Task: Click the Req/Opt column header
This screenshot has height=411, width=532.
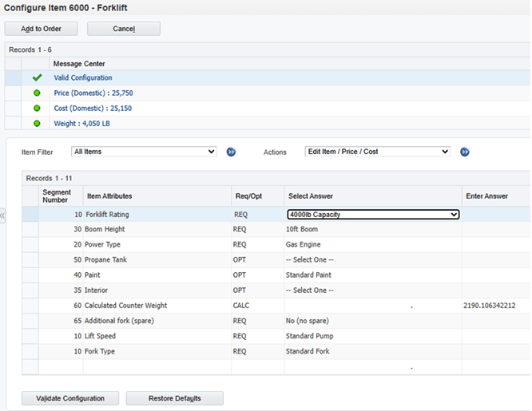Action: [x=258, y=196]
